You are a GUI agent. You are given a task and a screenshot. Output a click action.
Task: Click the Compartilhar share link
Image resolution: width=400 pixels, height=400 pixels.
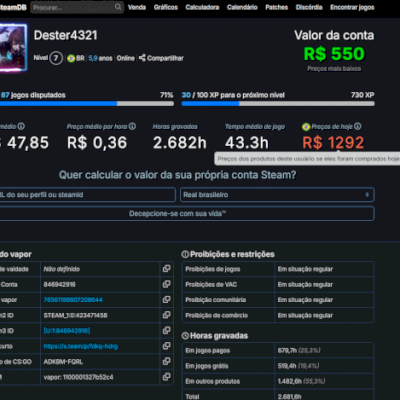tap(165, 58)
